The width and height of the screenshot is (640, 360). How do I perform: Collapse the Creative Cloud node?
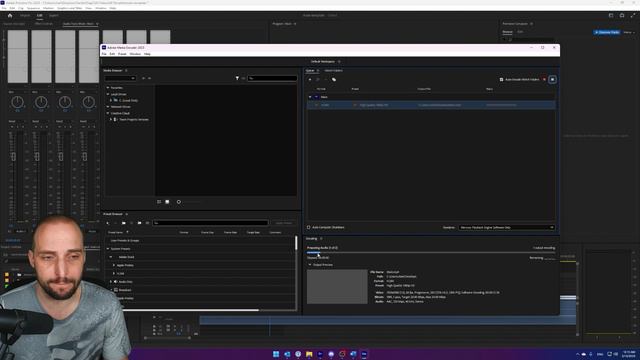(x=108, y=113)
